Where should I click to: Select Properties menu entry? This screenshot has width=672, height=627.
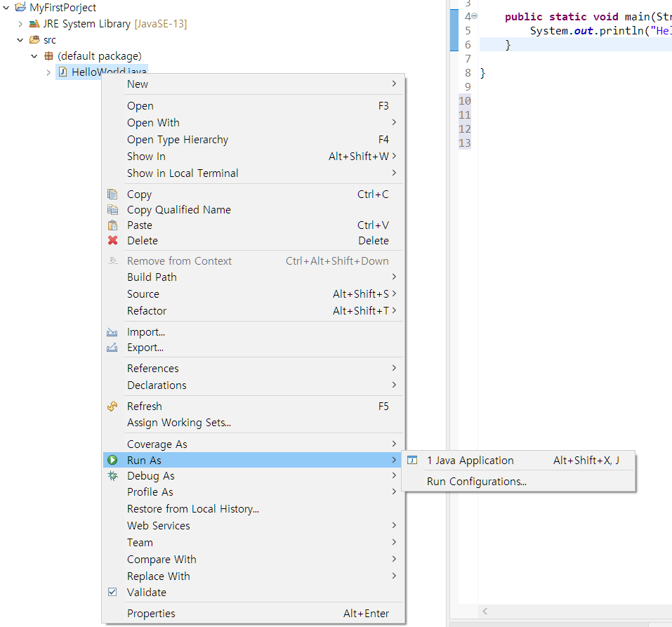click(x=253, y=613)
